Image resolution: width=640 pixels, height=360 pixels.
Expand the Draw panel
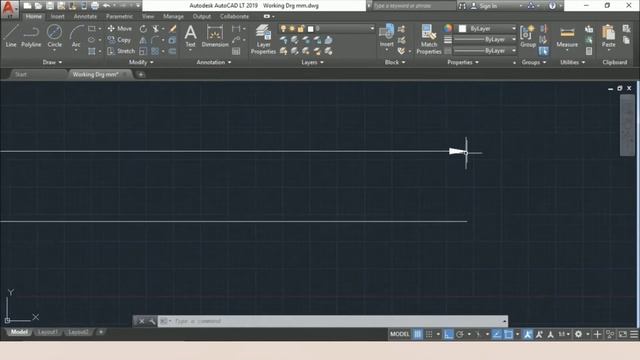coord(52,62)
